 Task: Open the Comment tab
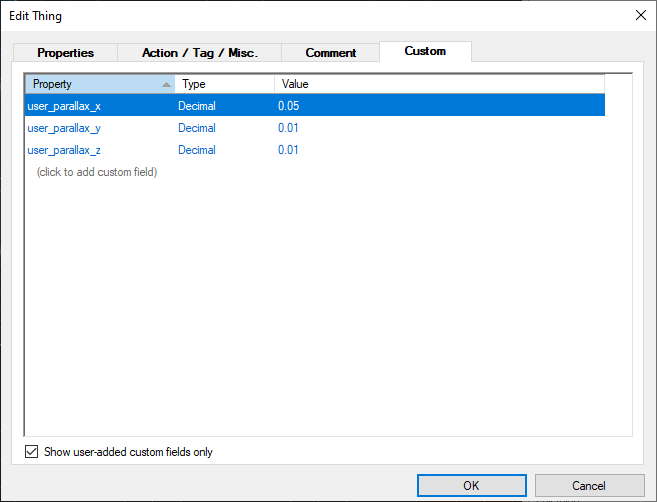331,53
